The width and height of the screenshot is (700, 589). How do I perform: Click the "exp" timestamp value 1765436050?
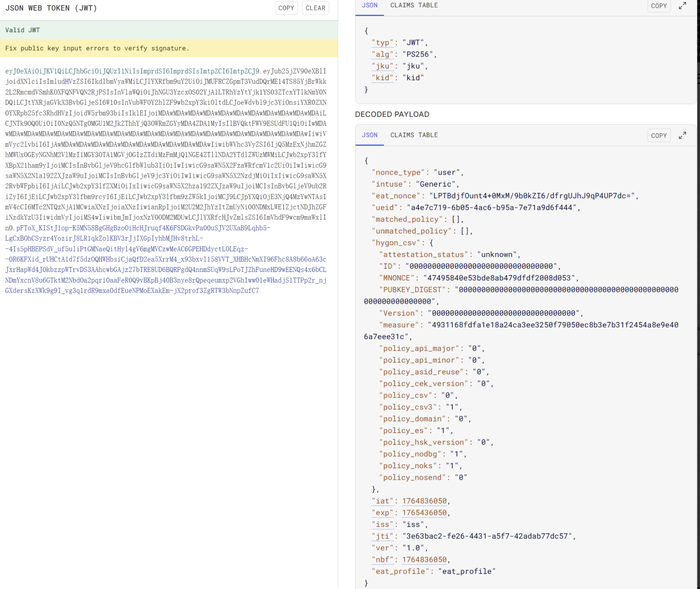(x=424, y=513)
